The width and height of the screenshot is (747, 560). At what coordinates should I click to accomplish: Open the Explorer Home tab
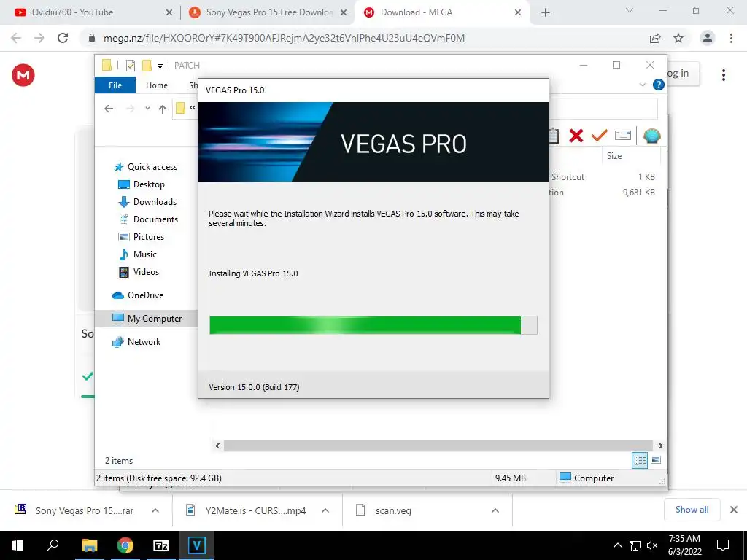[x=157, y=85]
